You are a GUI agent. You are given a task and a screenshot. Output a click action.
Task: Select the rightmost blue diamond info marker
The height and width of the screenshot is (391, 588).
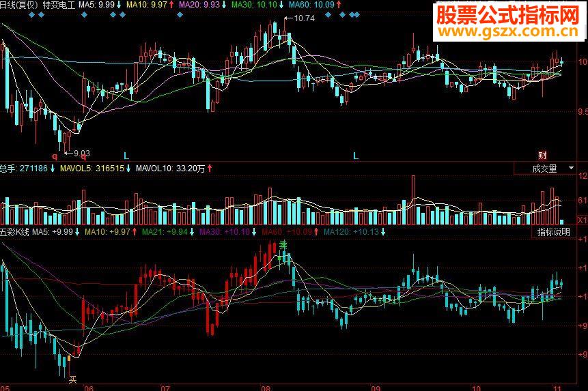(356, 15)
